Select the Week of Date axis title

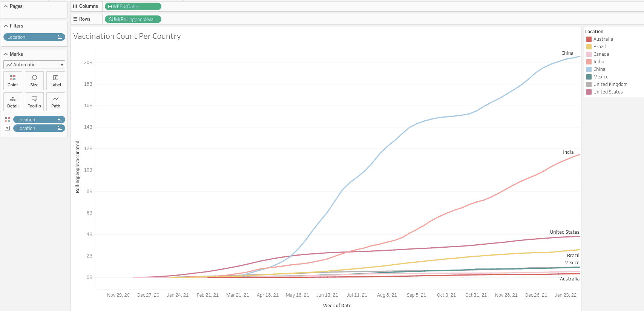click(337, 306)
